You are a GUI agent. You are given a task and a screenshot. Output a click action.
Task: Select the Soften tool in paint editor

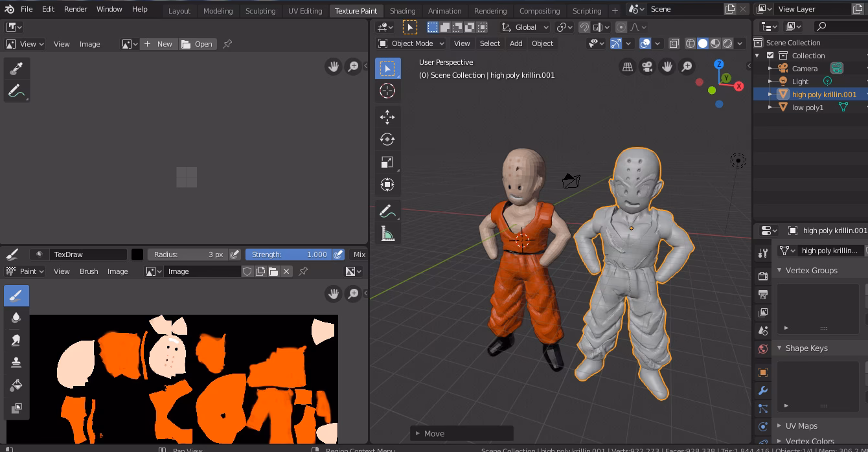pyautogui.click(x=16, y=317)
